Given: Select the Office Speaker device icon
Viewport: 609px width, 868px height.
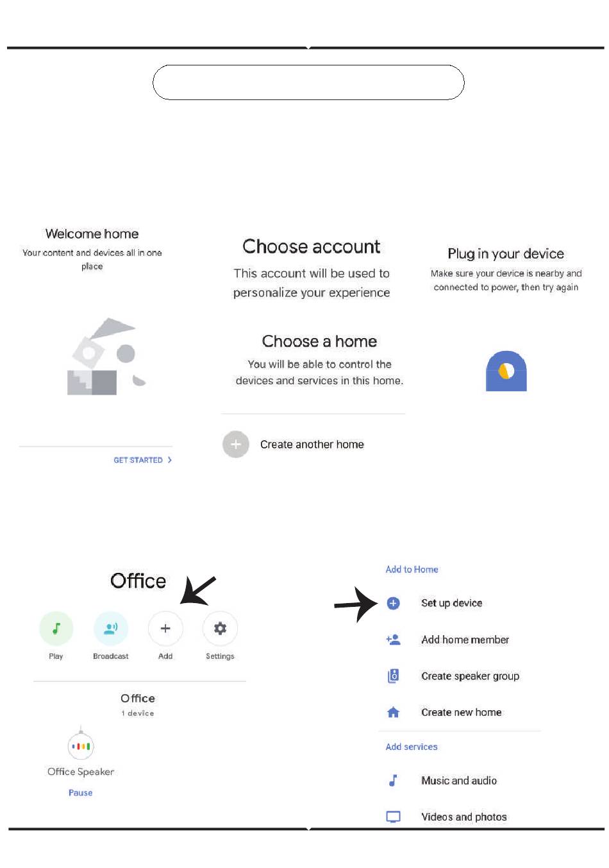Looking at the screenshot, I should [x=81, y=745].
